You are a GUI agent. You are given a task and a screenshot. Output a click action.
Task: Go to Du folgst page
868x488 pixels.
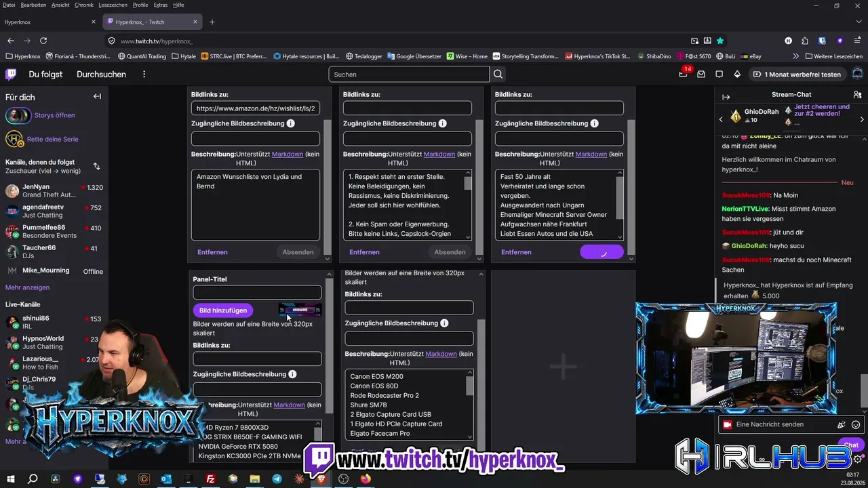click(x=45, y=75)
